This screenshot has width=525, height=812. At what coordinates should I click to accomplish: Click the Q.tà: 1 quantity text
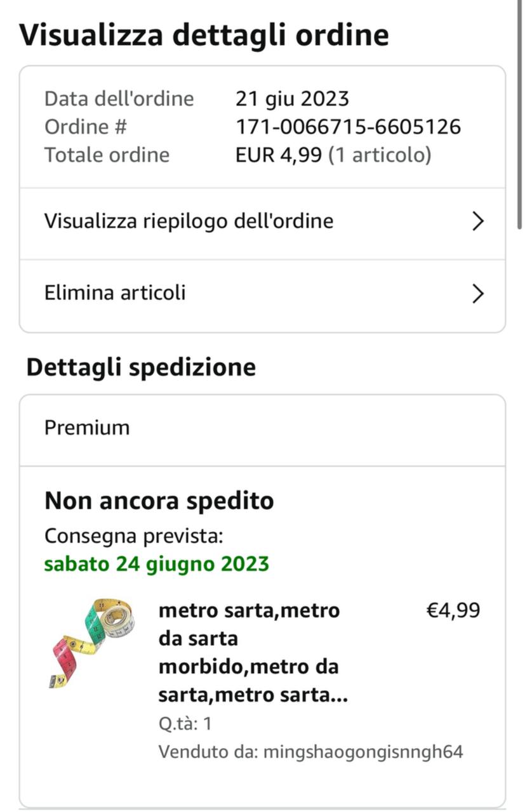185,724
